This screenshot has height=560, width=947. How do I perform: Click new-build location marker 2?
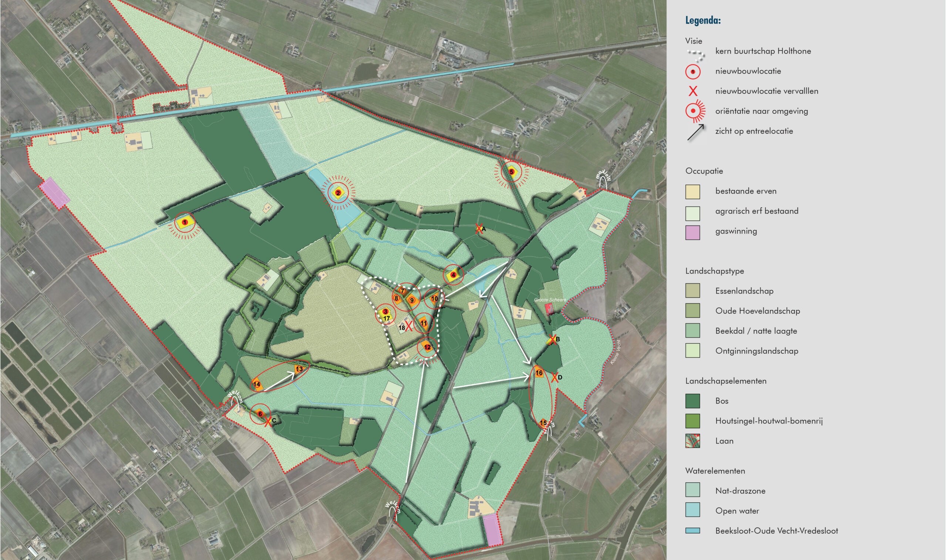click(338, 193)
